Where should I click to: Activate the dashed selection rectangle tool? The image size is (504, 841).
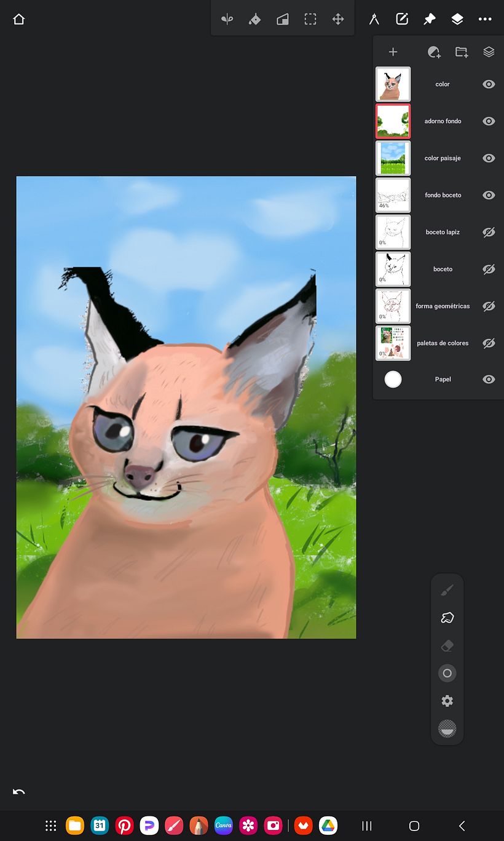click(310, 19)
